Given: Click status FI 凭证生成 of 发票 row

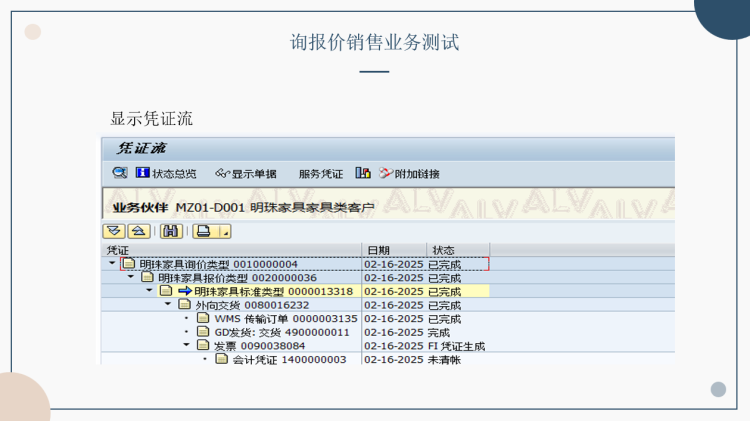Looking at the screenshot, I should pos(456,346).
